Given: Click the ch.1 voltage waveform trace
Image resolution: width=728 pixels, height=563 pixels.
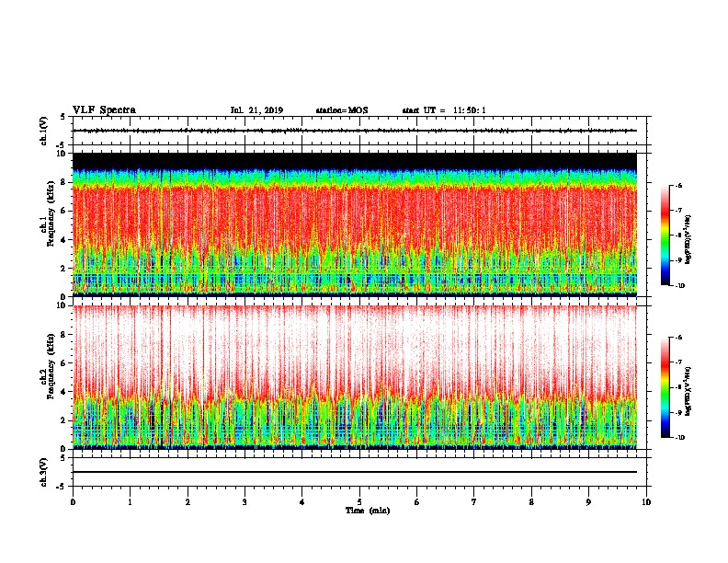Looking at the screenshot, I should coord(355,131).
